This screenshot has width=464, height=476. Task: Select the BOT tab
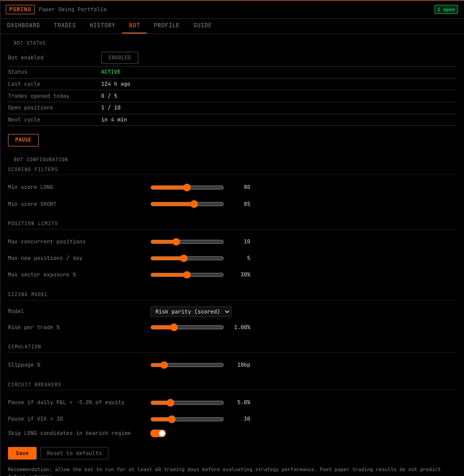(134, 25)
